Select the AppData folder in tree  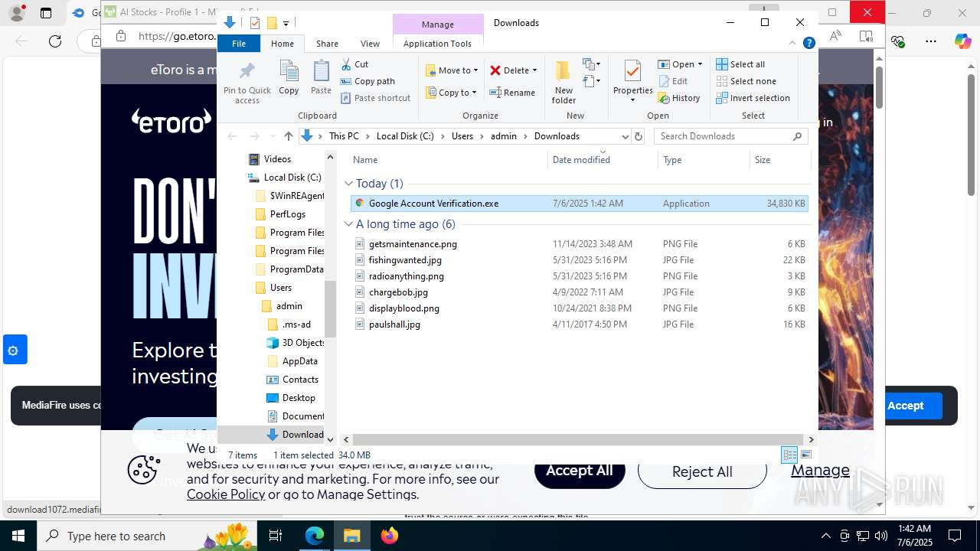pyautogui.click(x=299, y=361)
